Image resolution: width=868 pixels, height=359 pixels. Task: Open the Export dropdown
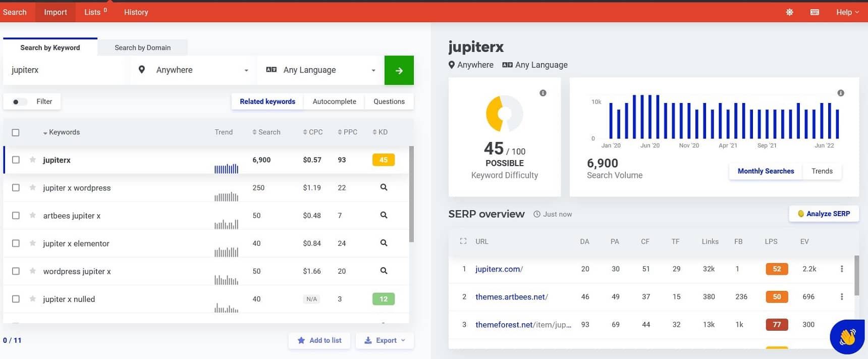pyautogui.click(x=385, y=340)
